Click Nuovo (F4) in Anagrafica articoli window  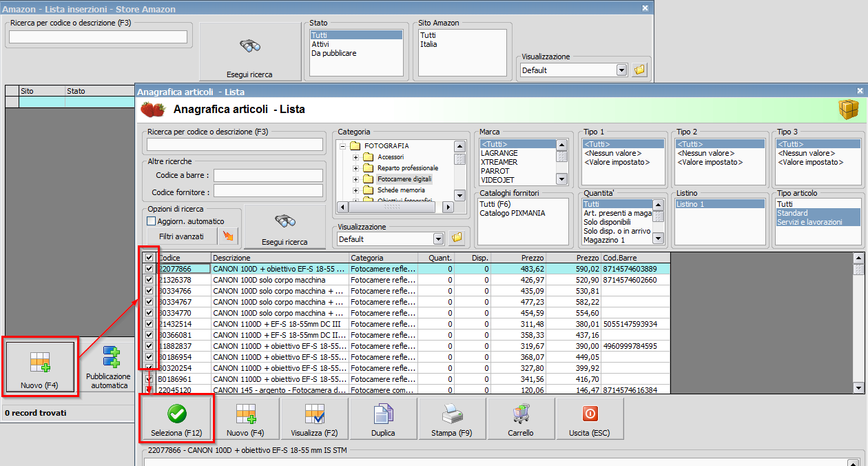(x=246, y=418)
